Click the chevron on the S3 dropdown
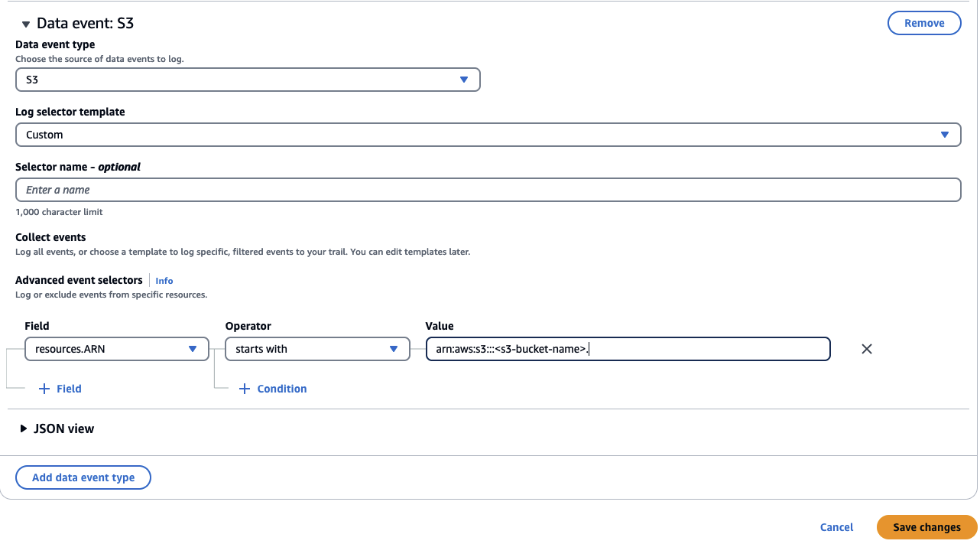This screenshot has width=980, height=544. (465, 80)
